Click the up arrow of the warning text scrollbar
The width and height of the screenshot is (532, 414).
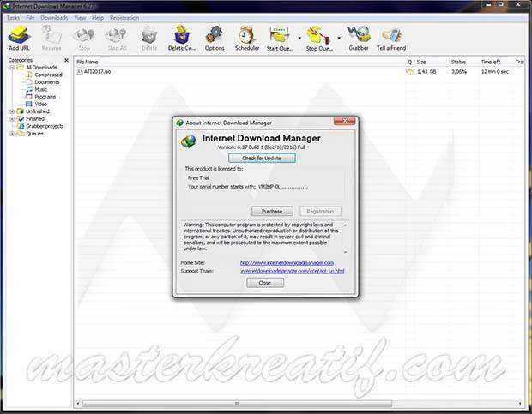[x=346, y=225]
